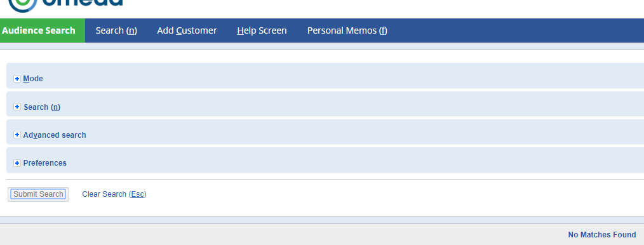Expand the Search (n) section plus icon
Screen dimensions: 644x245
point(17,107)
